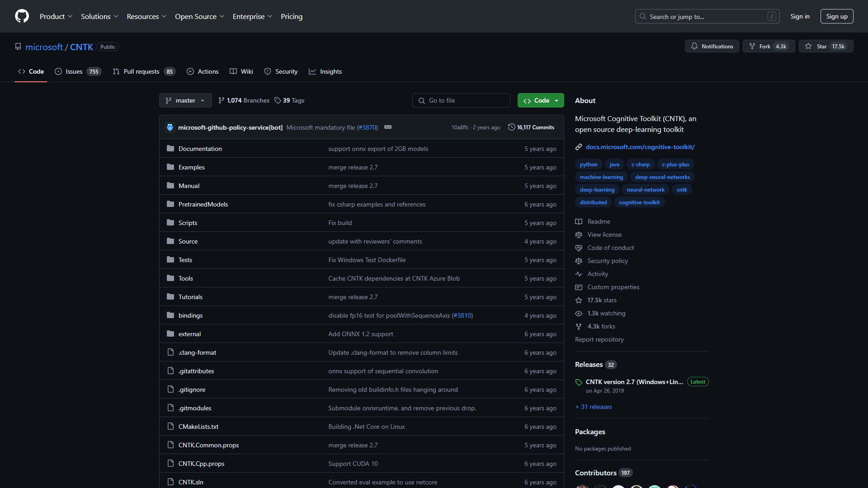Toggle the Watch notifications button

point(712,46)
